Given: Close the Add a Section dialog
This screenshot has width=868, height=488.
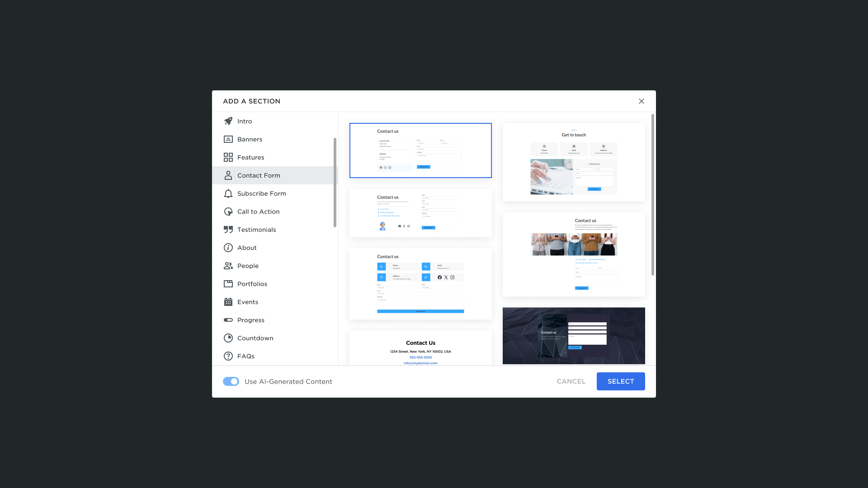Looking at the screenshot, I should (641, 101).
